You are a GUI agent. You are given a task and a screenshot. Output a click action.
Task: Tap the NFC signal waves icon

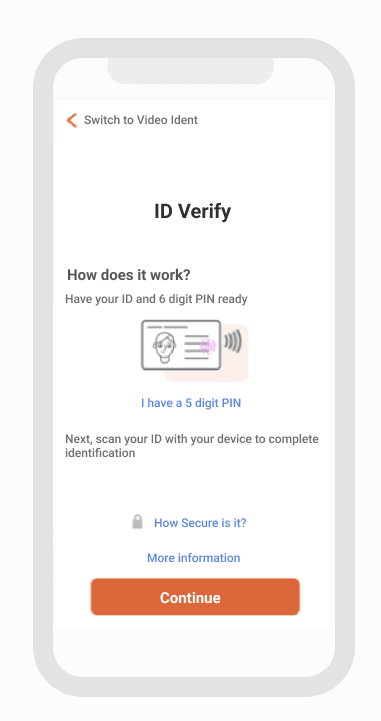coord(233,343)
